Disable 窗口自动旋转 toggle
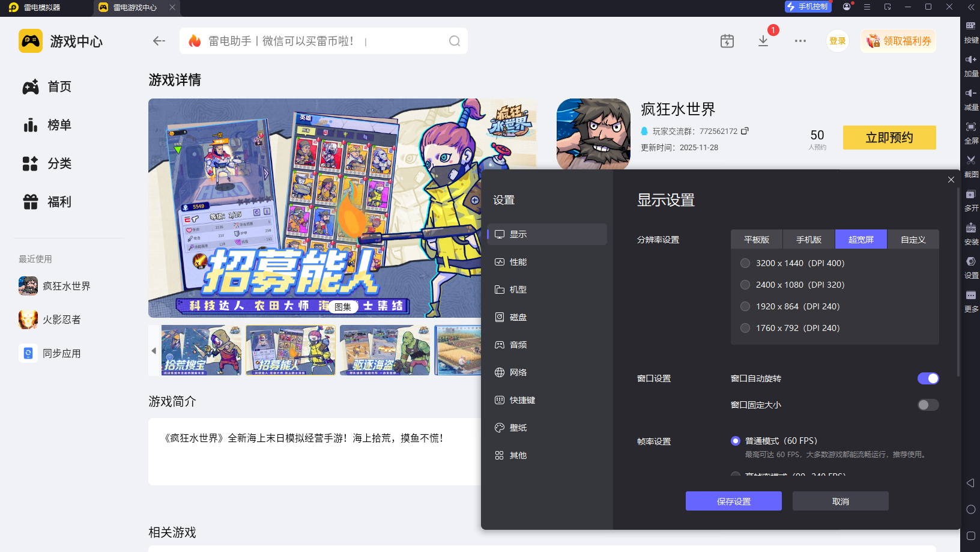This screenshot has width=980, height=552. click(927, 378)
